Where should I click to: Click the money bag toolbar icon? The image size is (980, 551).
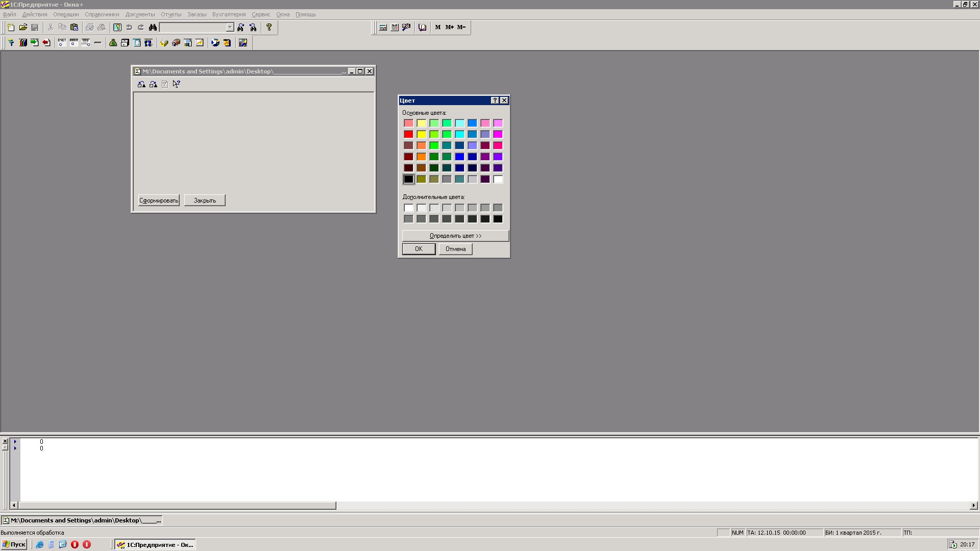113,43
